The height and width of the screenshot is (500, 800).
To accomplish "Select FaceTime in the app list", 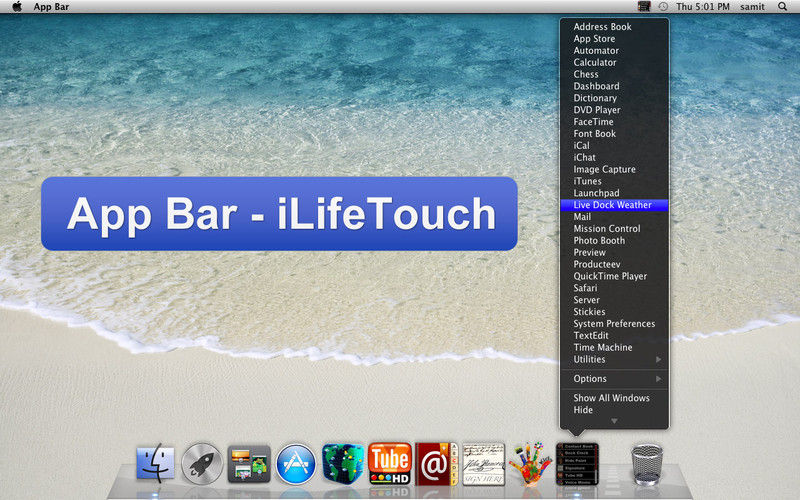I will [x=614, y=121].
